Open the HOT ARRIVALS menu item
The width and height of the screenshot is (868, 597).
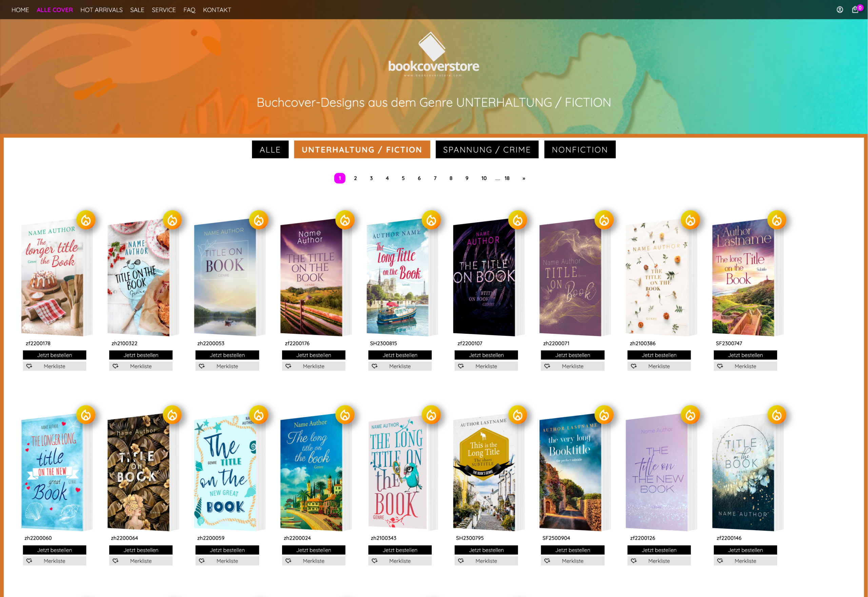tap(101, 10)
